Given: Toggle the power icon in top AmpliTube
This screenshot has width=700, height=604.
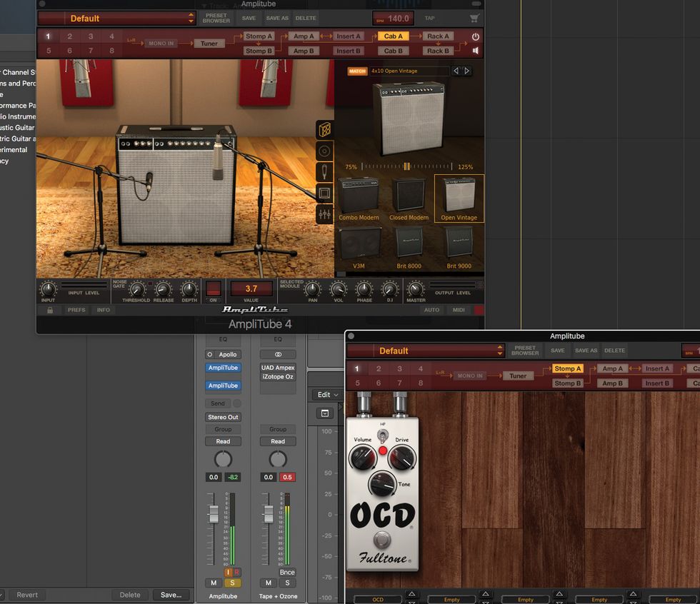Looking at the screenshot, I should point(476,36).
